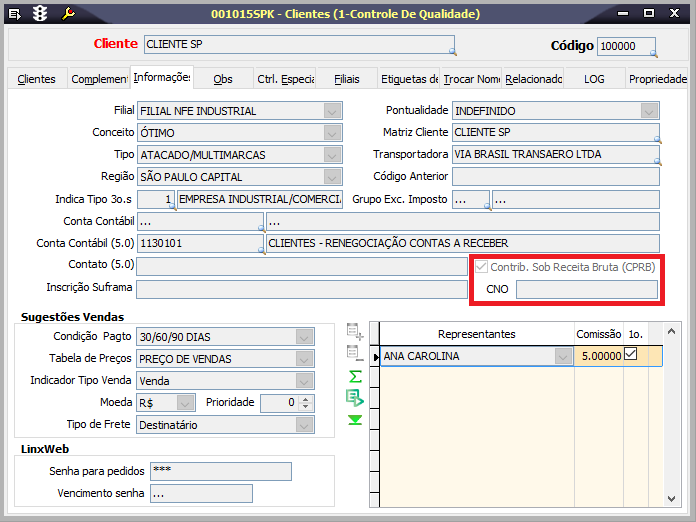Viewport: 696px width, 522px height.
Task: Click the remove representative row icon
Action: [355, 353]
